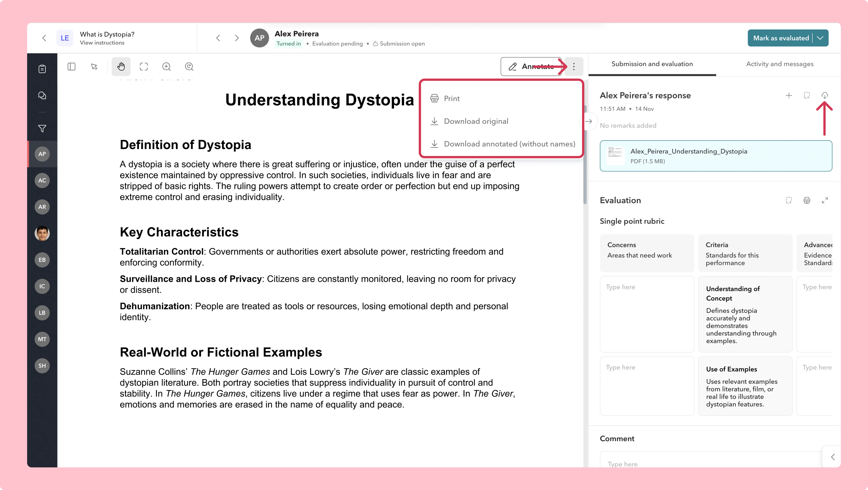Click the Evaluation pending status
Image resolution: width=868 pixels, height=490 pixels.
[x=338, y=44]
